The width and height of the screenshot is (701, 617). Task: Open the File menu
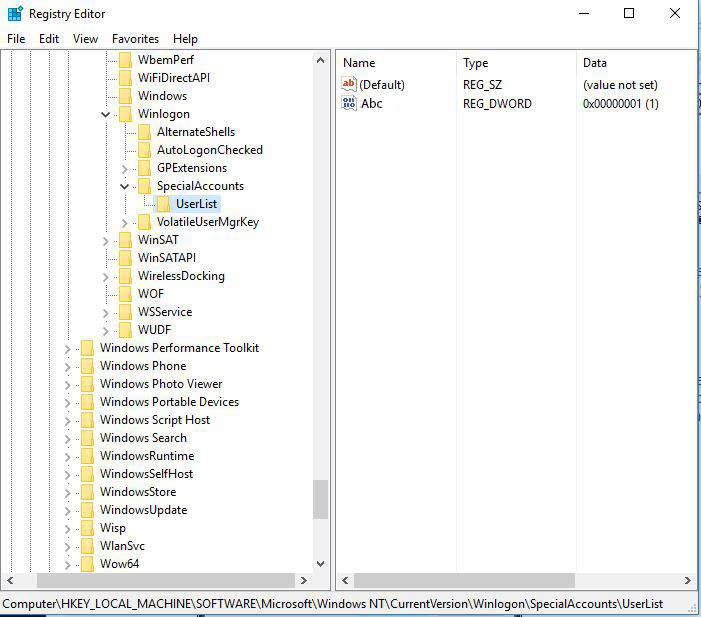pyautogui.click(x=16, y=39)
